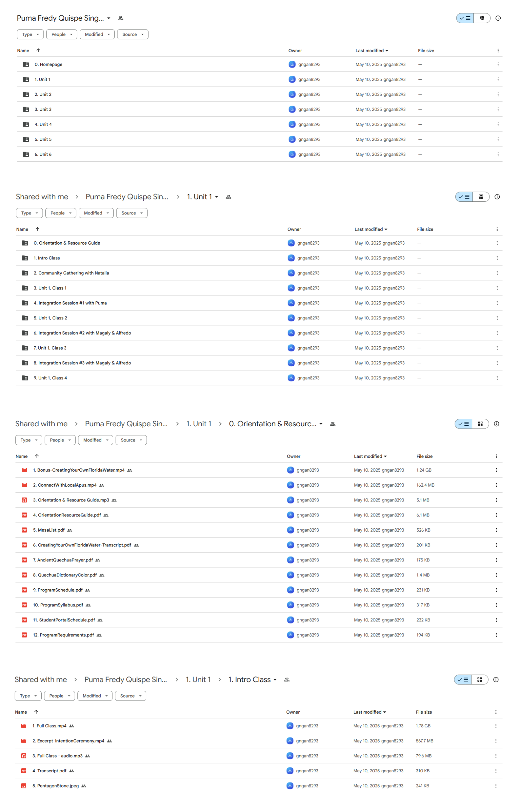Image resolution: width=520 pixels, height=812 pixels.
Task: Select 7. AncientQuechuaPrayer.pdf file
Action: (x=259, y=560)
